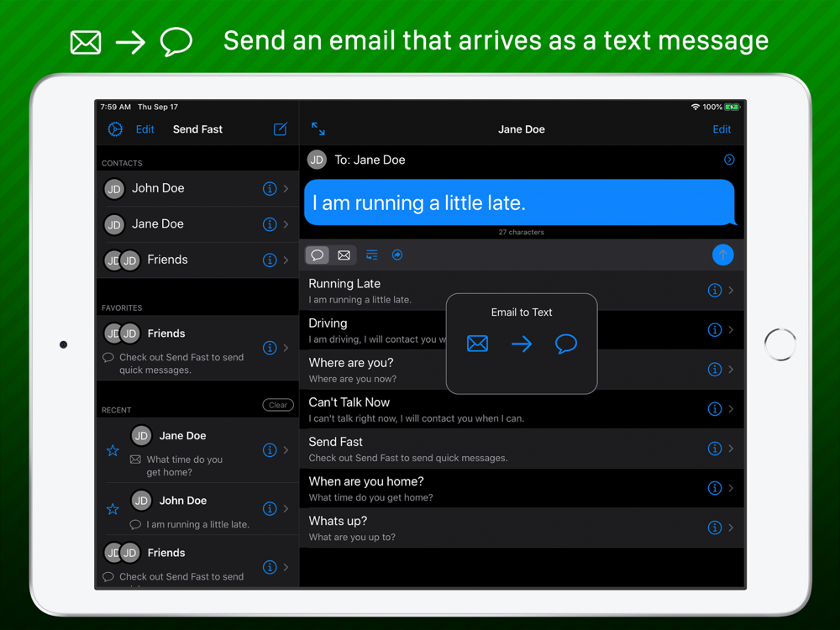Screen dimensions: 840x630
Task: Select the When are you home? template
Action: (x=522, y=489)
